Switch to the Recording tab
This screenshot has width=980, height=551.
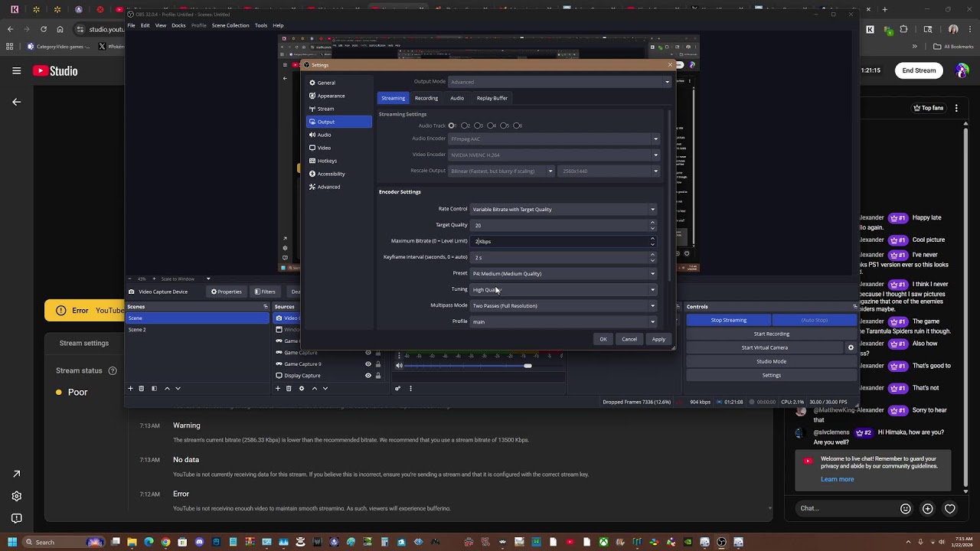[426, 98]
